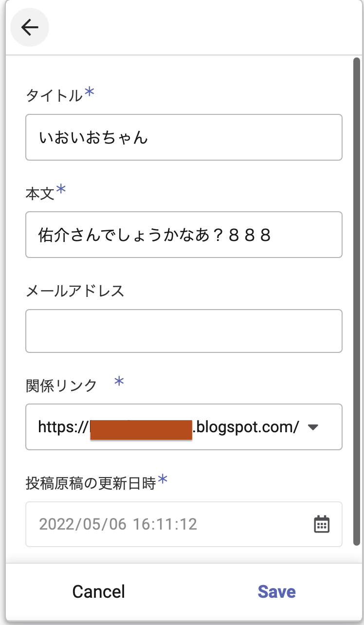Click the 本文 field label
Screen dimensions: 364x625
pyautogui.click(x=39, y=193)
